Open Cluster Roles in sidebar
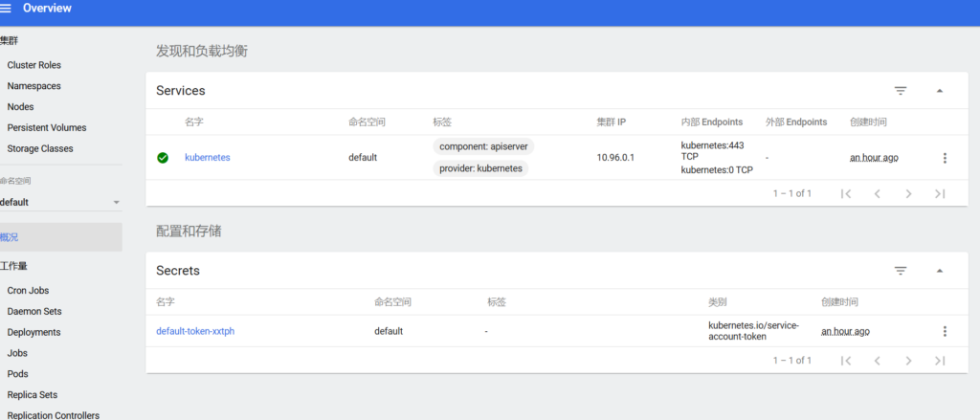The width and height of the screenshot is (980, 420). [33, 65]
